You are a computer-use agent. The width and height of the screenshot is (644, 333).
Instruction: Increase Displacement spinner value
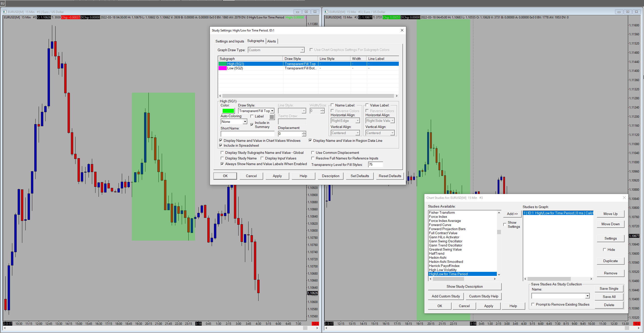pyautogui.click(x=304, y=132)
